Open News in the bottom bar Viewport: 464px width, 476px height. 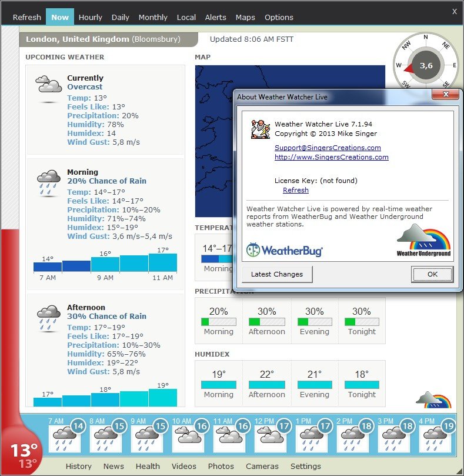[114, 466]
